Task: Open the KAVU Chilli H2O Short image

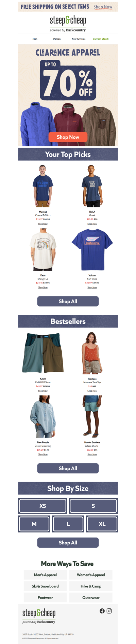Action: pyautogui.click(x=43, y=353)
